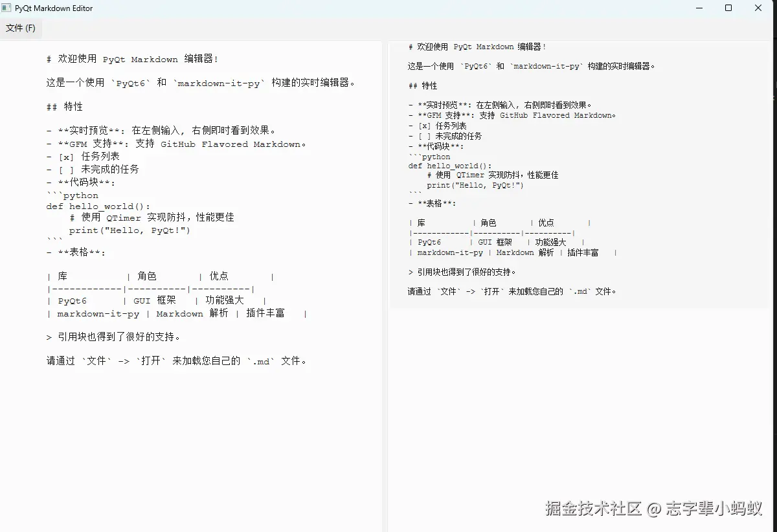Image resolution: width=777 pixels, height=532 pixels.
Task: Open the 文件 (F) menu
Action: (x=21, y=28)
